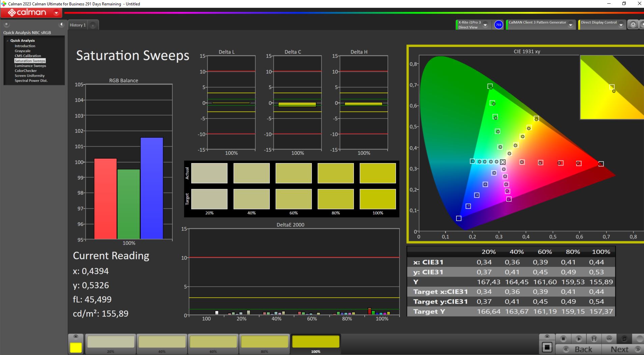Image resolution: width=644 pixels, height=355 pixels.
Task: Expand CalMAN Client 3 Pattern Generator dropdown
Action: pyautogui.click(x=570, y=25)
